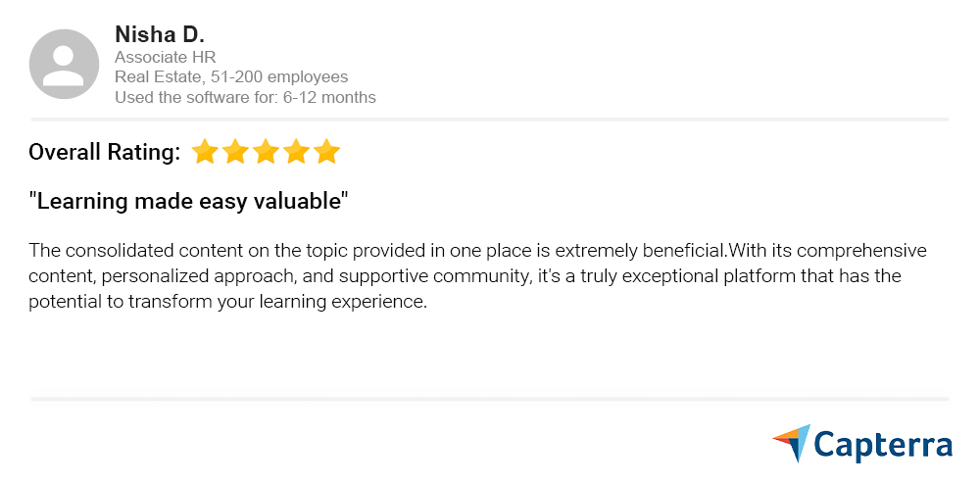Click the 'potential to transform' review line

point(228,301)
